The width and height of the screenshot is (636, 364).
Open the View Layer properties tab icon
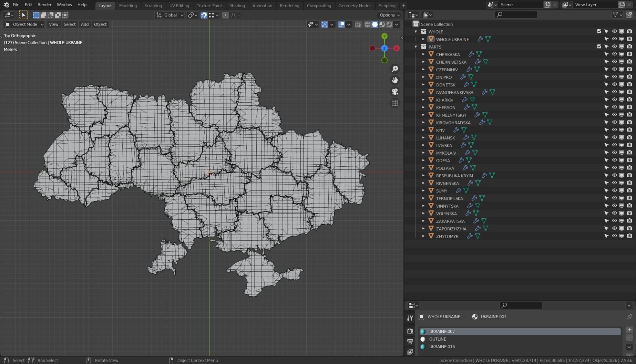coord(410,352)
